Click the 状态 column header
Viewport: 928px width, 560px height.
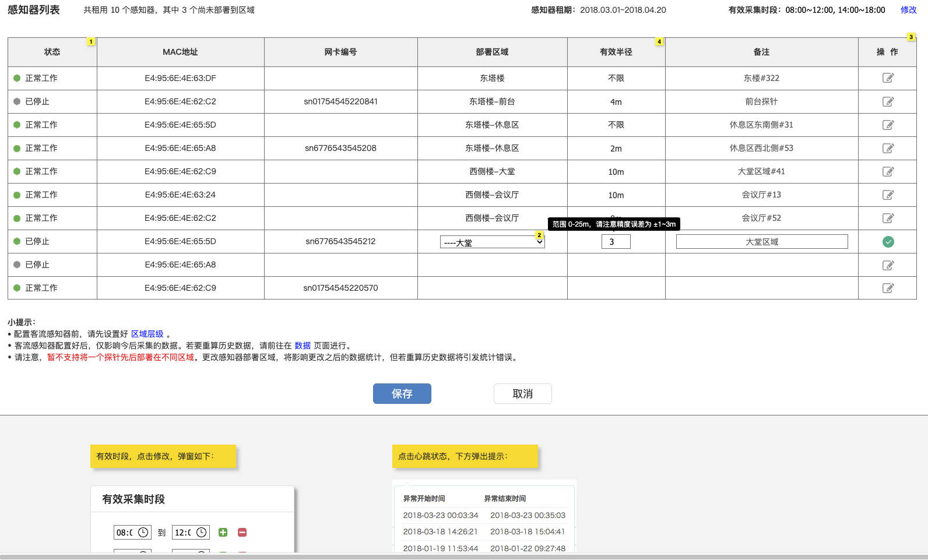click(52, 52)
